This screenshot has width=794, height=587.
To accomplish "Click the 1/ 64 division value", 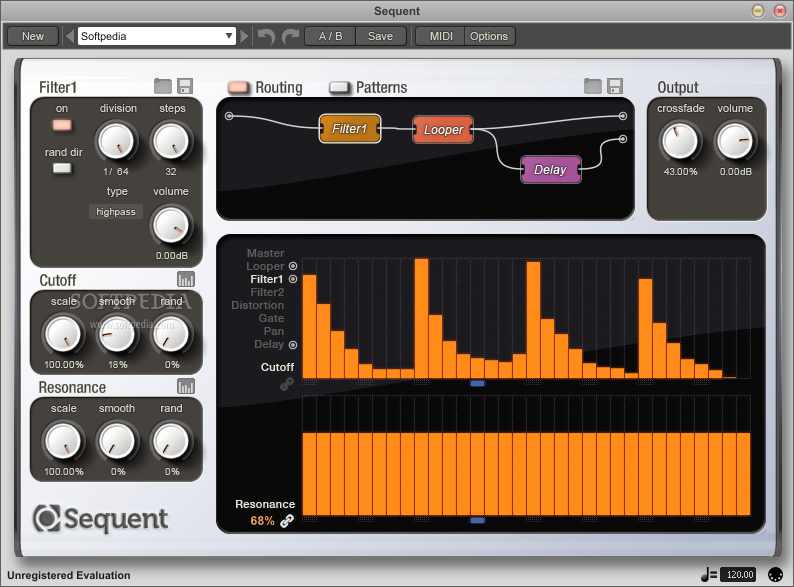I will click(x=116, y=172).
